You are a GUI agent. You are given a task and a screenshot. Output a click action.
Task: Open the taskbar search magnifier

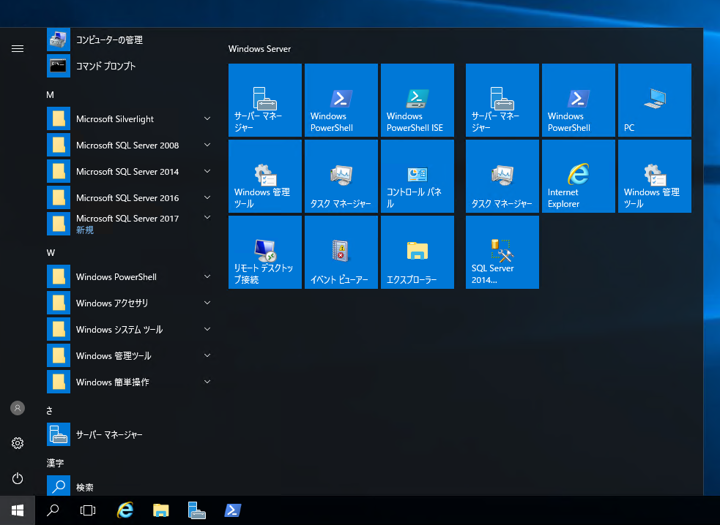pyautogui.click(x=53, y=510)
